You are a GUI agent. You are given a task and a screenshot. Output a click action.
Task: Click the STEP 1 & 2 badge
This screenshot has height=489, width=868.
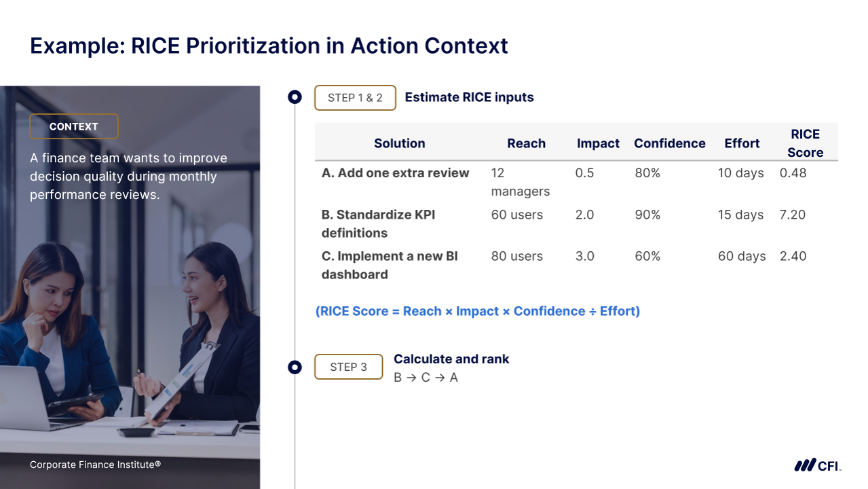pyautogui.click(x=355, y=98)
